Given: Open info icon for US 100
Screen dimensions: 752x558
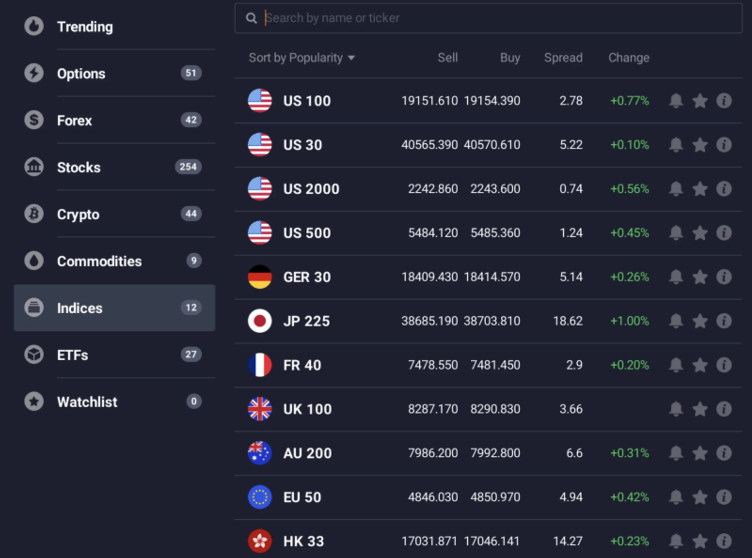Looking at the screenshot, I should (724, 101).
